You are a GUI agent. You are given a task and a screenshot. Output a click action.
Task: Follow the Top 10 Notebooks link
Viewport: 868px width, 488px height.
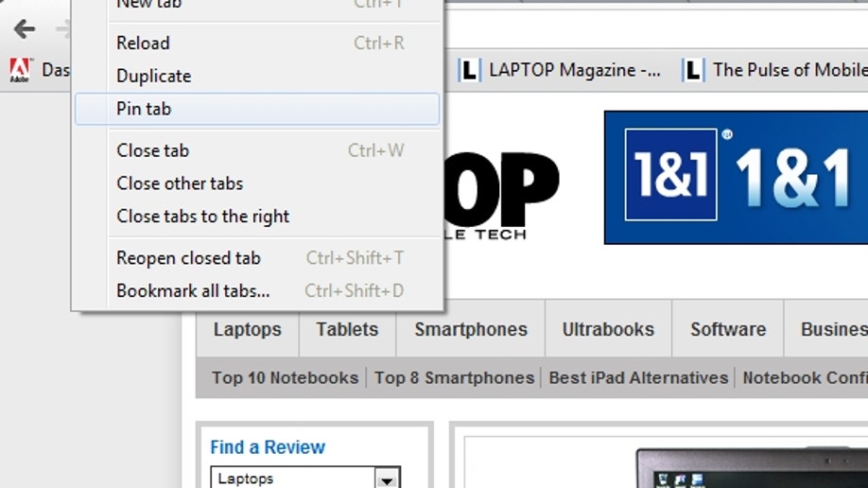pos(286,377)
